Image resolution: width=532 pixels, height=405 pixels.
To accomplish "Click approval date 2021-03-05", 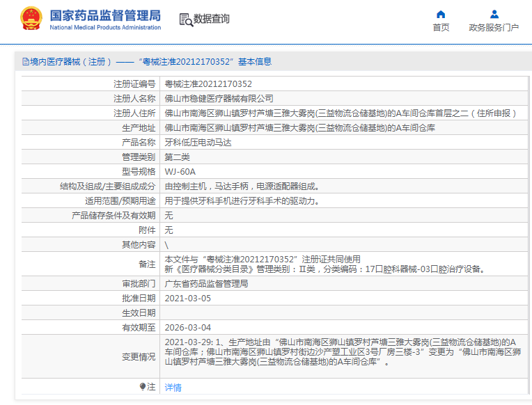I will (x=187, y=299).
